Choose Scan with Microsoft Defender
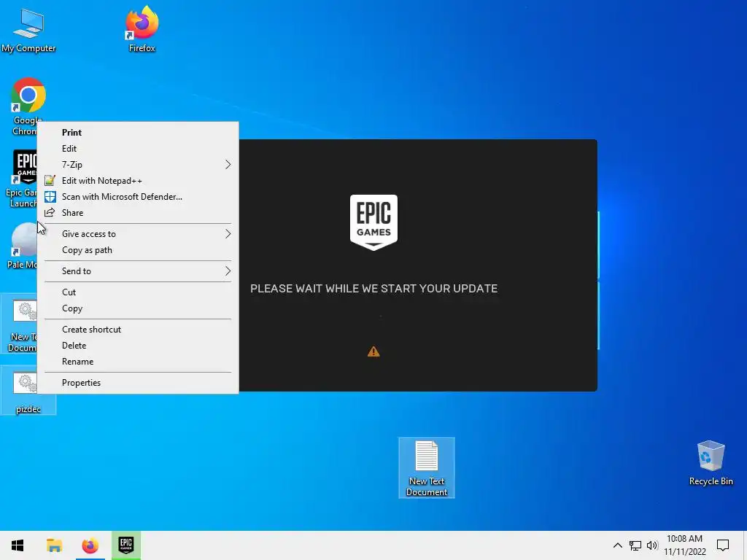747x560 pixels. [138, 197]
